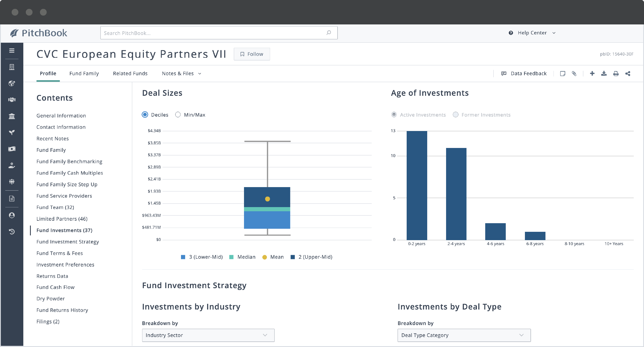This screenshot has width=644, height=347.
Task: Open the Companies building icon in sidebar
Action: 12,67
